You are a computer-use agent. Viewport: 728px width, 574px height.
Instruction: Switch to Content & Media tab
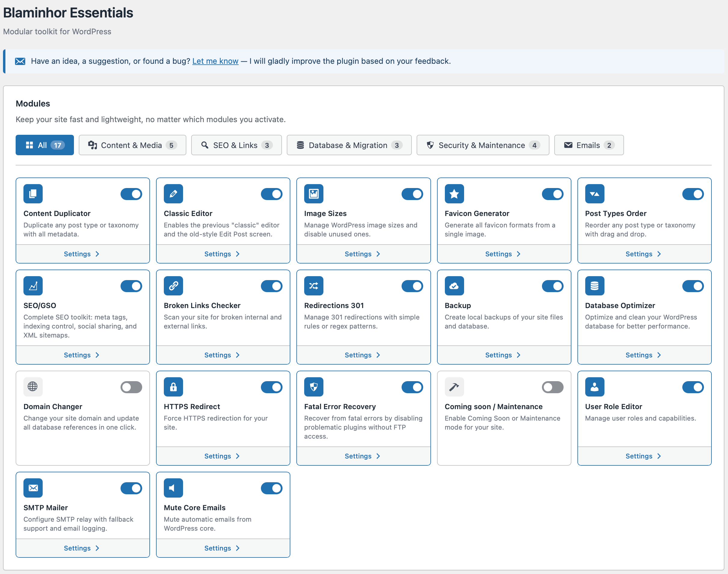click(x=132, y=145)
